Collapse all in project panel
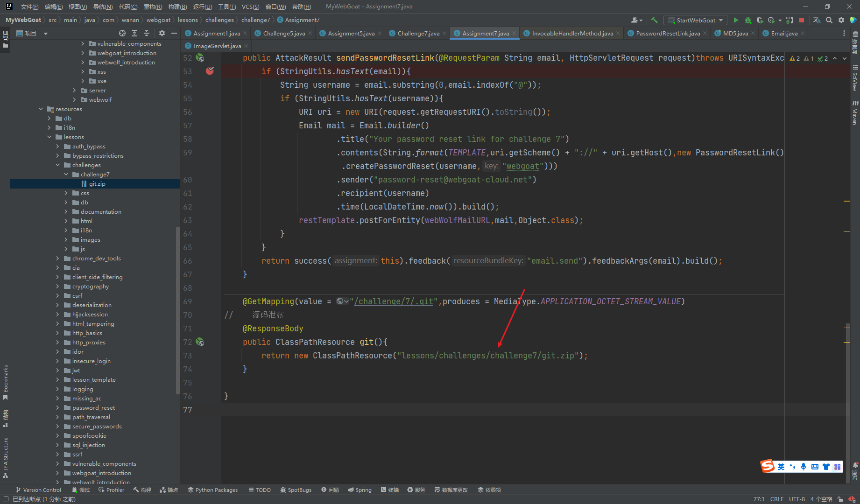The width and height of the screenshot is (860, 504). [147, 33]
